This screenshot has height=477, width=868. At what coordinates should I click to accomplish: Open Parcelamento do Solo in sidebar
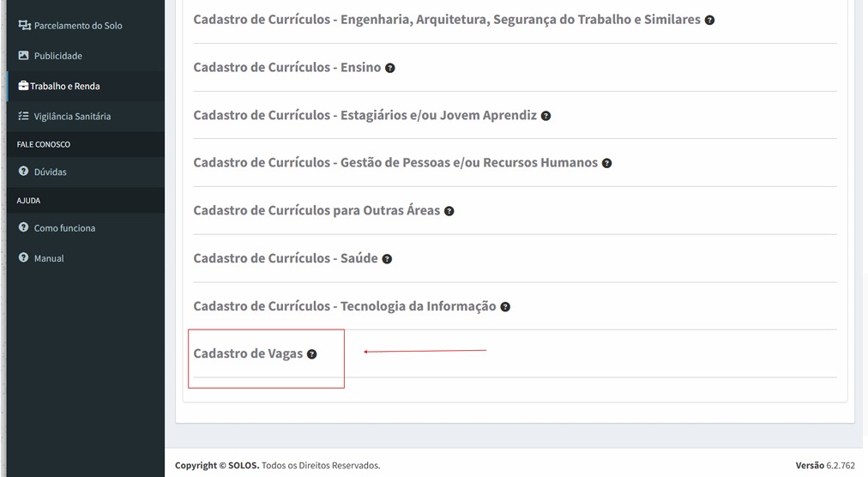(x=77, y=26)
